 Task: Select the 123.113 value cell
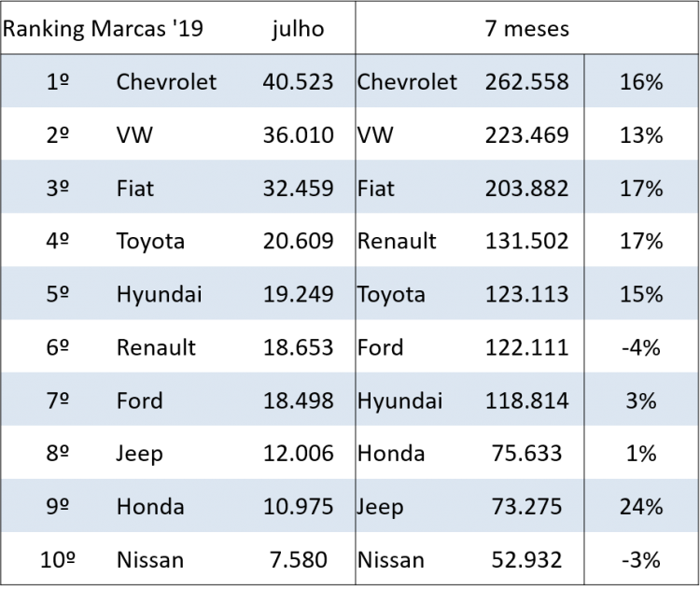pos(526,294)
